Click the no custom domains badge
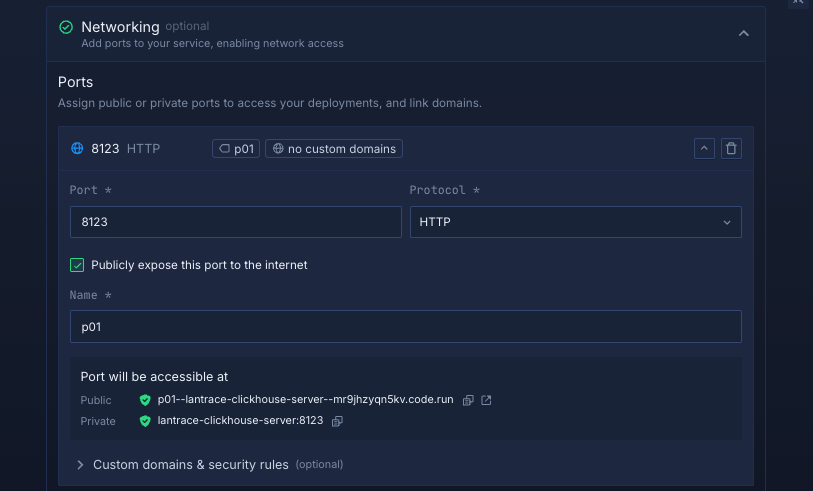Viewport: 813px width, 491px height. 334,149
